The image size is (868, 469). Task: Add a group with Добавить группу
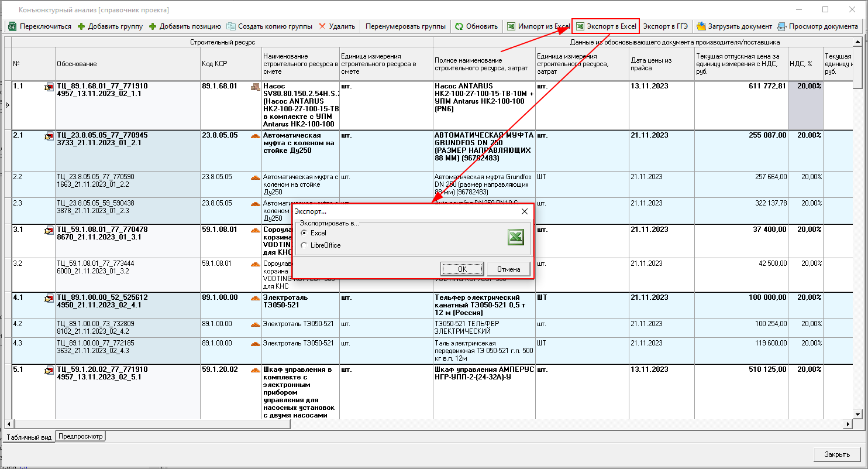[x=110, y=26]
